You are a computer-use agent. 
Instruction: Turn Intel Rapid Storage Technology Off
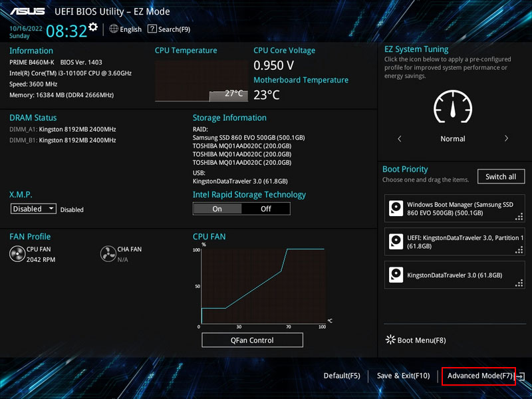click(265, 209)
